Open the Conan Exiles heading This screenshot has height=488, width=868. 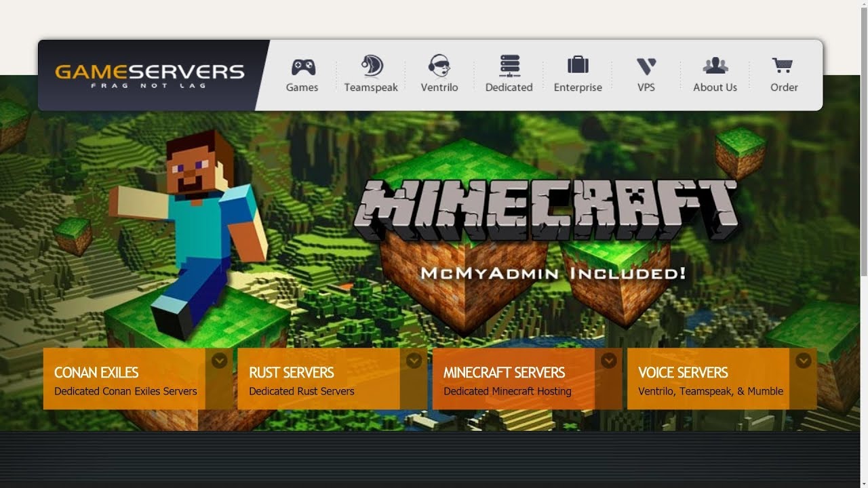pyautogui.click(x=96, y=373)
